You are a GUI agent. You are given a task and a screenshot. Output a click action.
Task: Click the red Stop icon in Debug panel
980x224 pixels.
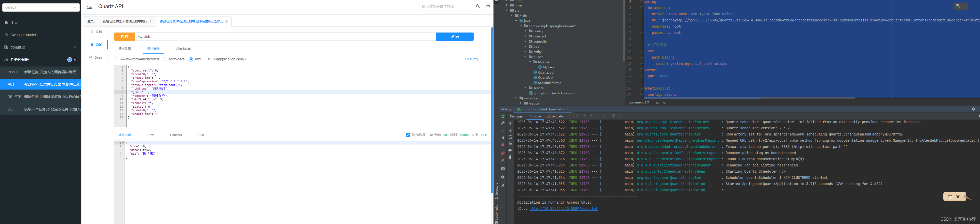tap(503, 145)
